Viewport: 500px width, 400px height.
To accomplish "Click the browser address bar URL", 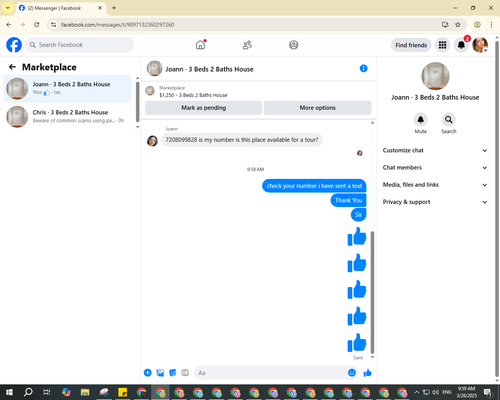I will [117, 25].
